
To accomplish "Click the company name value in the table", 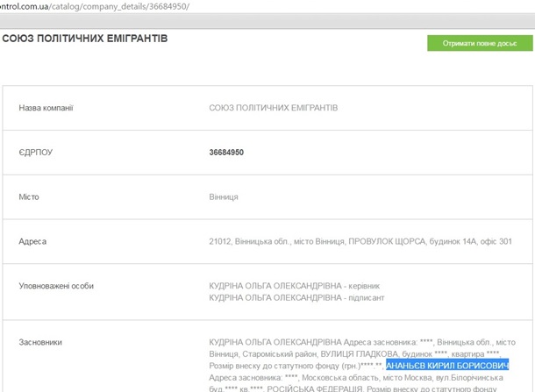I will (x=273, y=108).
